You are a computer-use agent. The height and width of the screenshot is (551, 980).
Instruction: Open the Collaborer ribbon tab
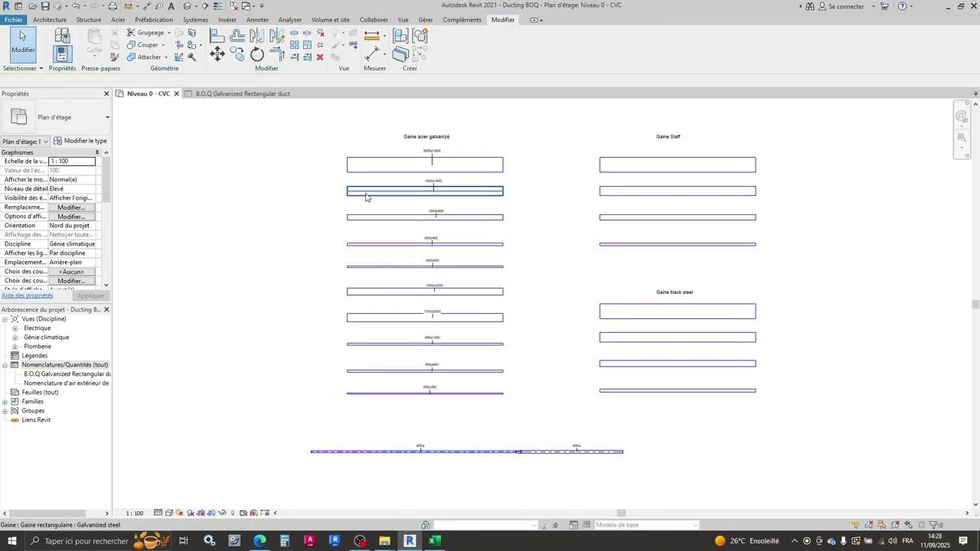[x=374, y=20]
